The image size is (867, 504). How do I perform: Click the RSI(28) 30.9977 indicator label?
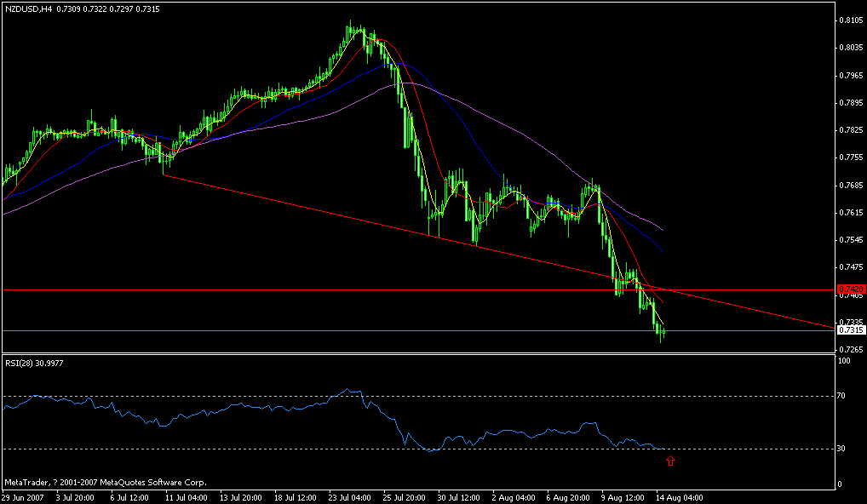click(34, 363)
